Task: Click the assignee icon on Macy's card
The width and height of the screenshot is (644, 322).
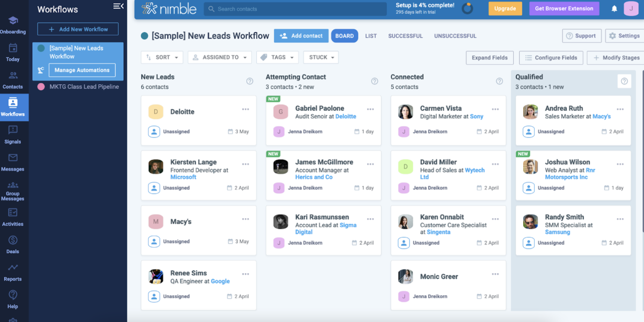Action: (154, 241)
